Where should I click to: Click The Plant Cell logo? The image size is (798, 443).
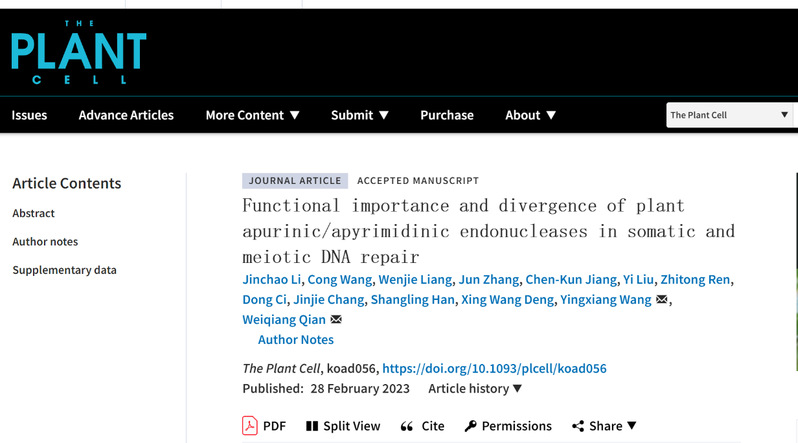pos(79,52)
